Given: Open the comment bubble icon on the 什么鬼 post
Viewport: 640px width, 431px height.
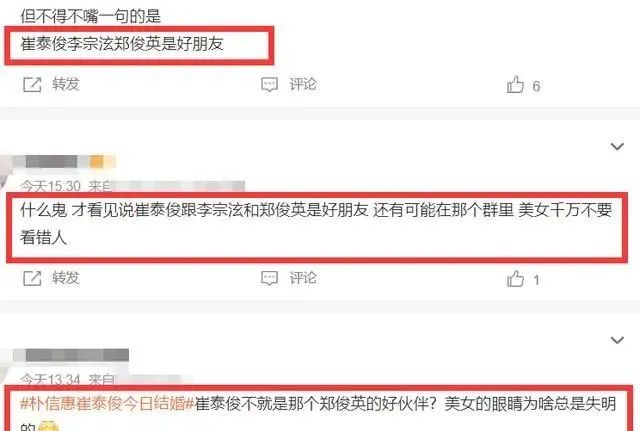Looking at the screenshot, I should [269, 279].
